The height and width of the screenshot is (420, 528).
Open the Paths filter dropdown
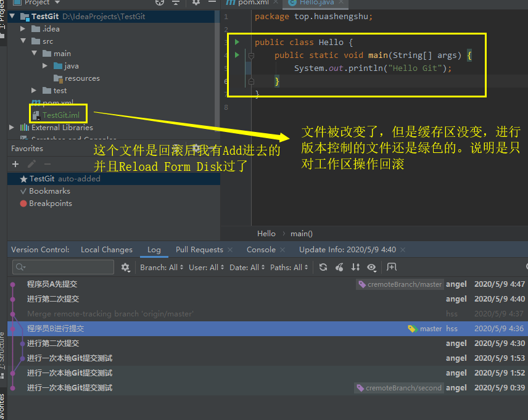pyautogui.click(x=289, y=268)
